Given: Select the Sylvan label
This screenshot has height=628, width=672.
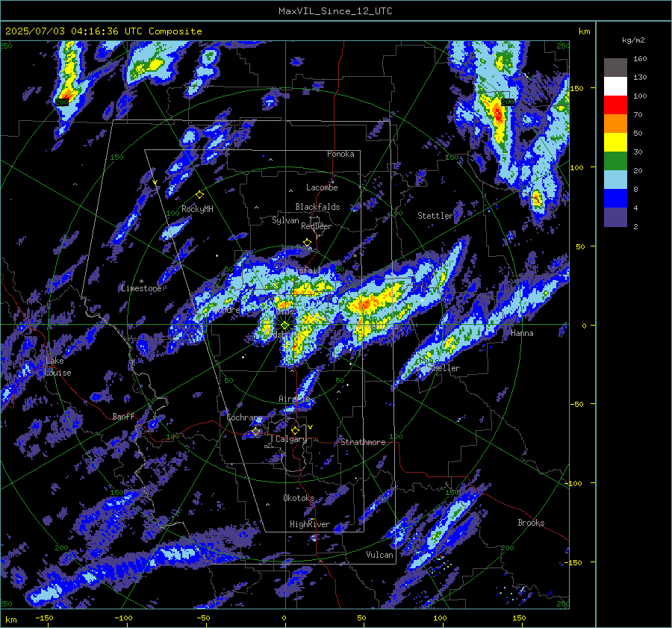Looking at the screenshot, I should tap(285, 220).
